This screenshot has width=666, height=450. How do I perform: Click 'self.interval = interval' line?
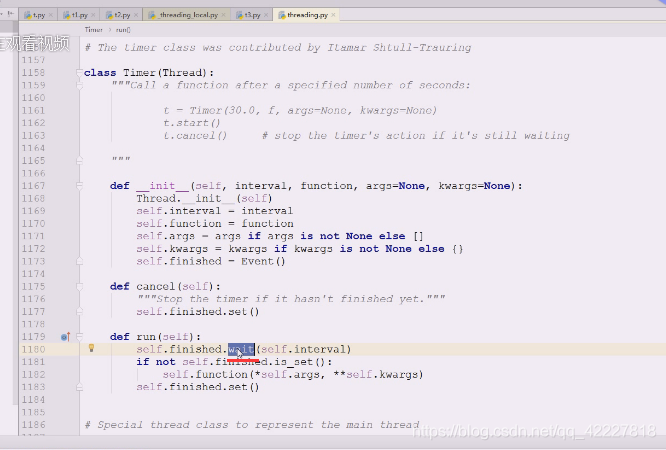[x=214, y=211]
